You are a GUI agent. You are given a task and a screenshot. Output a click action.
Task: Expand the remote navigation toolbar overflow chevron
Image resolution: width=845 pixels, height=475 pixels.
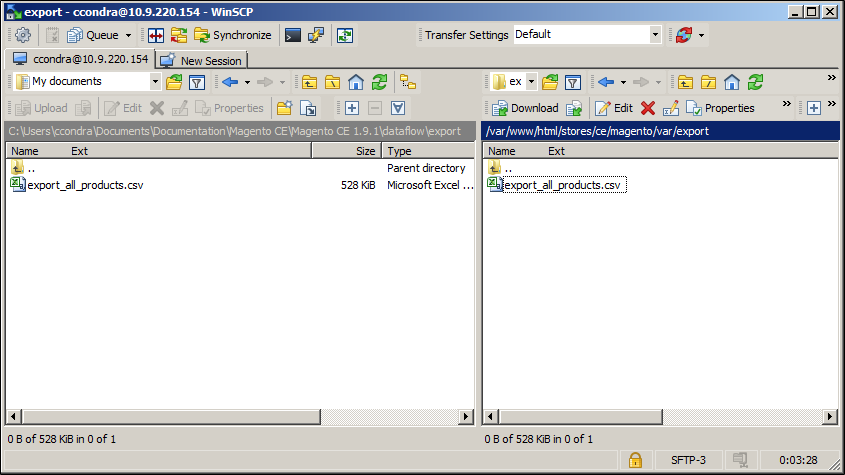[x=832, y=78]
